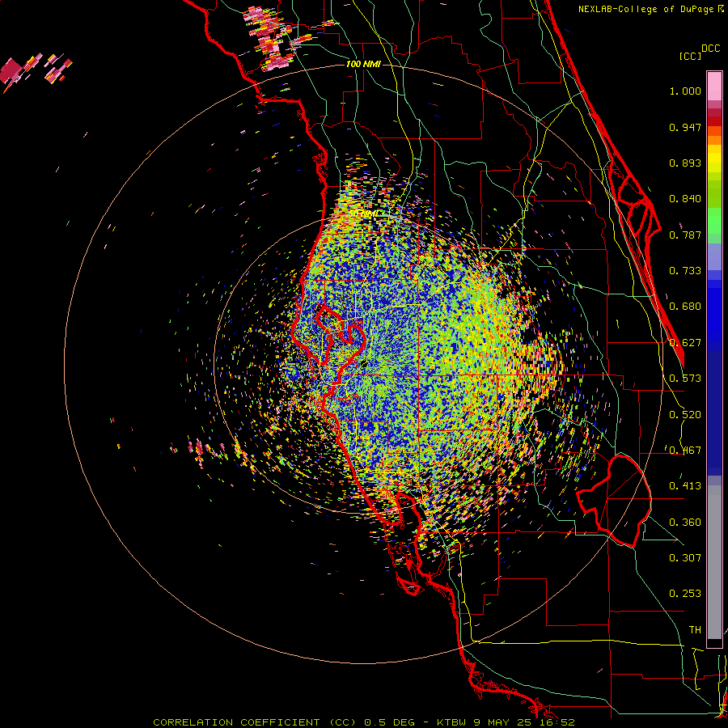The width and height of the screenshot is (728, 728).
Task: Click the 0.947 value on the color scale
Action: (685, 127)
